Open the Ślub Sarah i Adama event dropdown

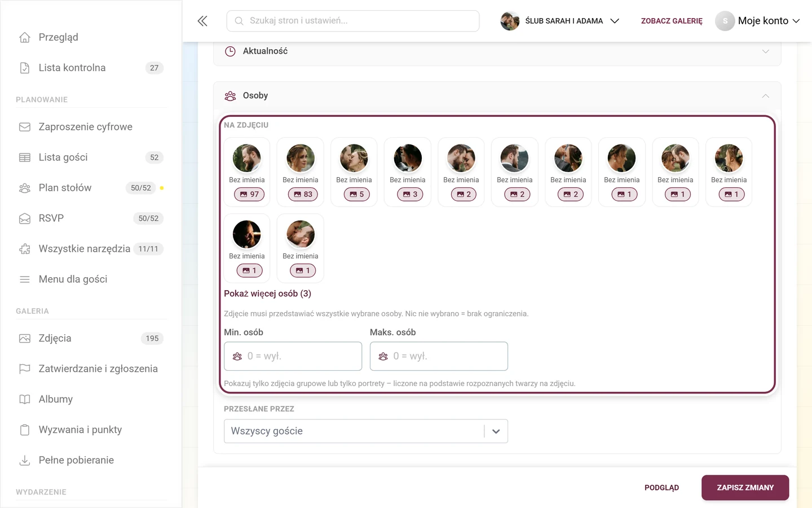(x=560, y=21)
